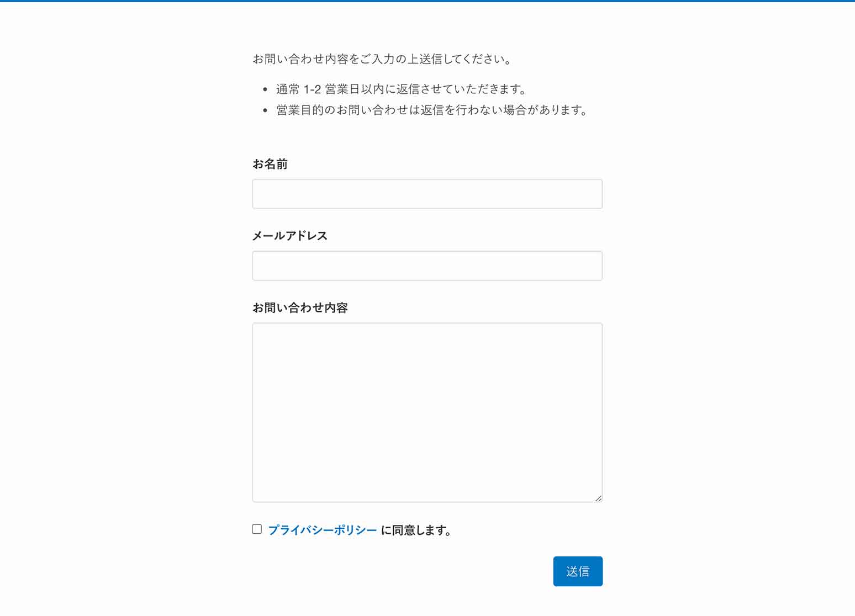Click the 1-2 number in reply-time note
This screenshot has width=855, height=616.
click(312, 89)
